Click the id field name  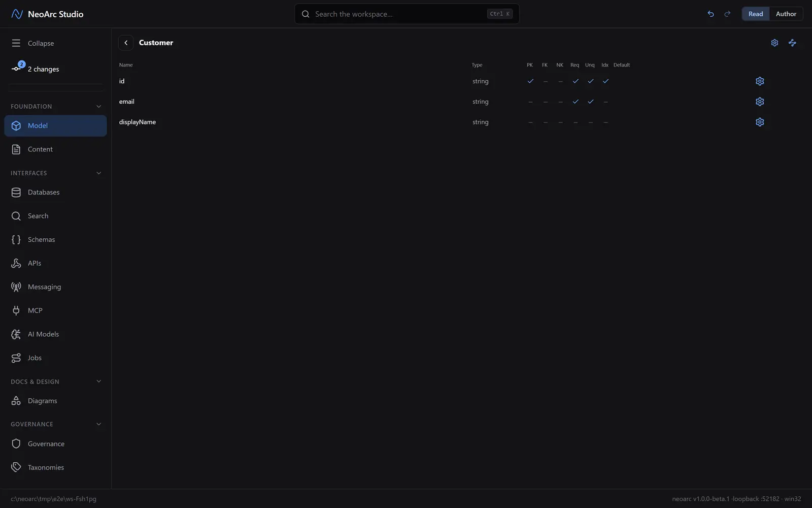(x=122, y=81)
